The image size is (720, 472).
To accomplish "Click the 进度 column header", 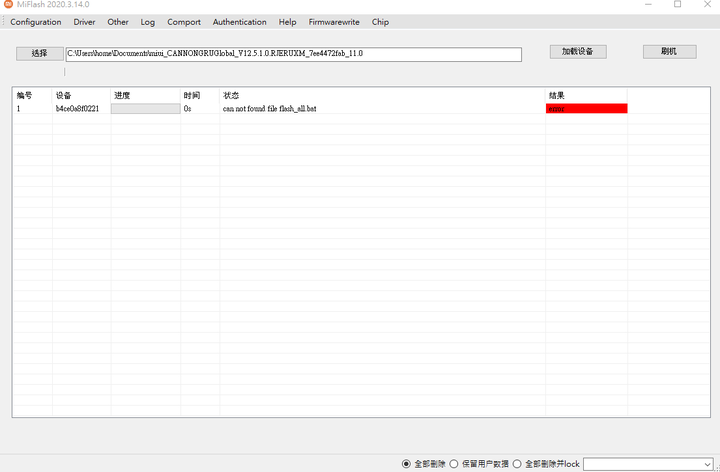I will tap(146, 96).
